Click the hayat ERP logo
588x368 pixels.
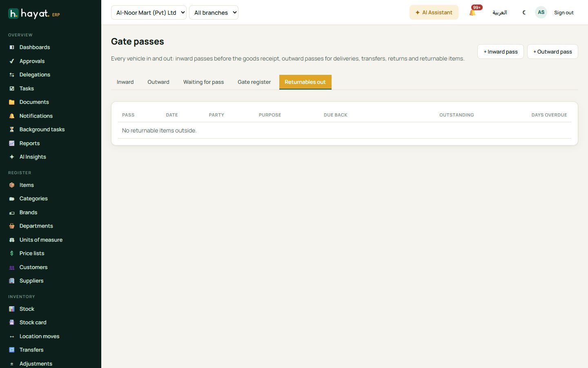click(34, 14)
